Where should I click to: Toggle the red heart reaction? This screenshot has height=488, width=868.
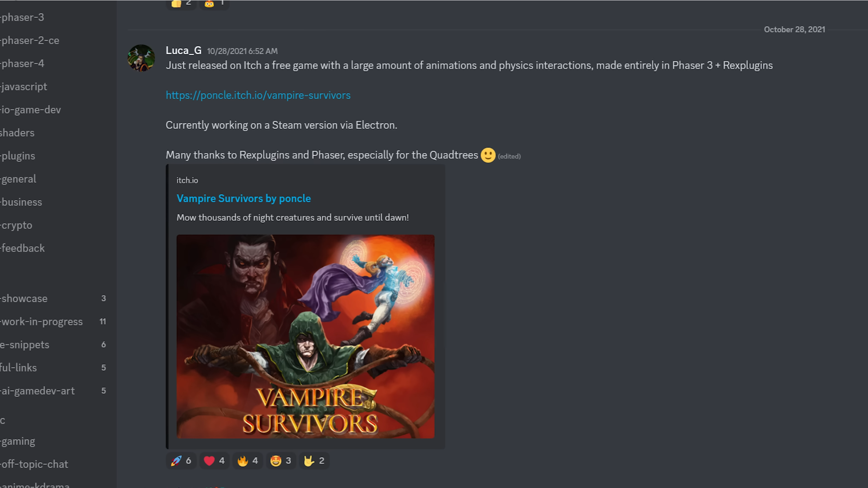coord(214,460)
